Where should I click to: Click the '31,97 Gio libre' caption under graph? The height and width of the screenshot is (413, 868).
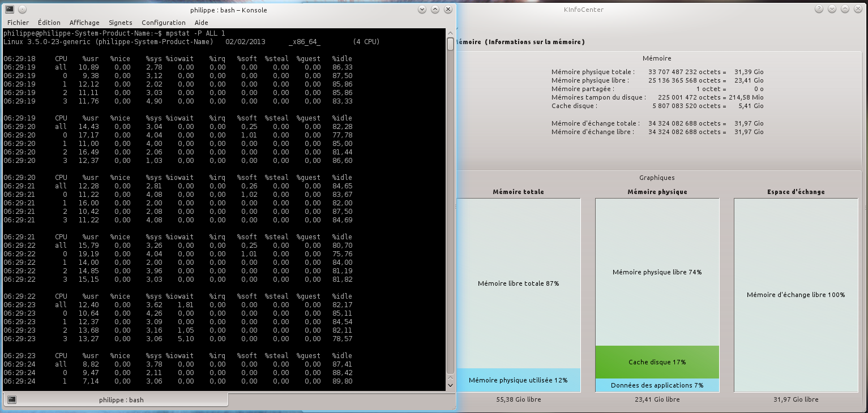point(796,399)
